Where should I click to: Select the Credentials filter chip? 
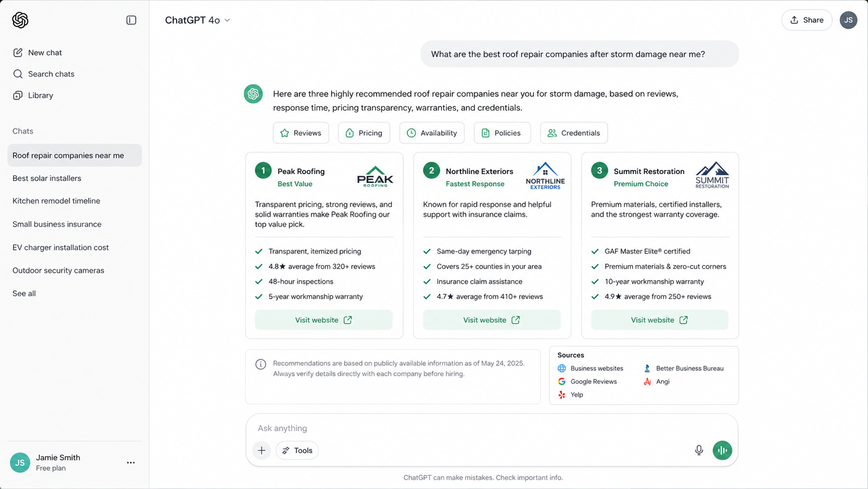pyautogui.click(x=574, y=133)
